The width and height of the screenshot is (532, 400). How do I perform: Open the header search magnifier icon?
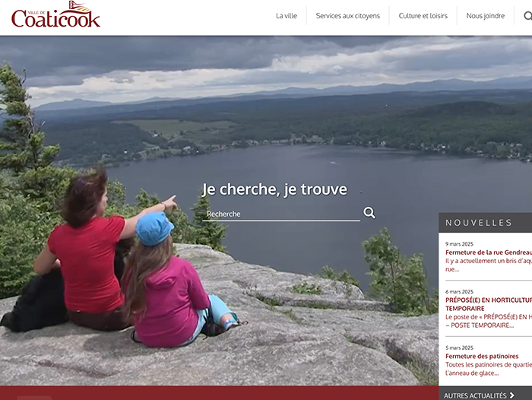click(x=527, y=16)
